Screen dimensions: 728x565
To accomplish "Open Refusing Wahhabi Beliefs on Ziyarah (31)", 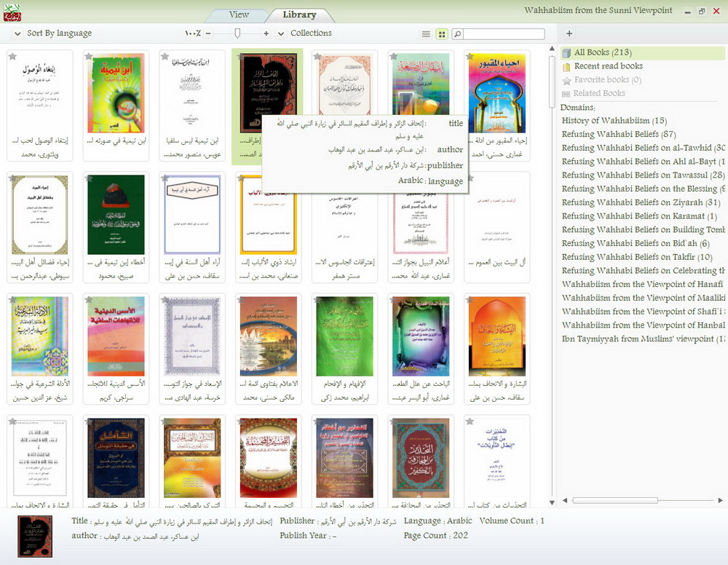I will [x=641, y=203].
